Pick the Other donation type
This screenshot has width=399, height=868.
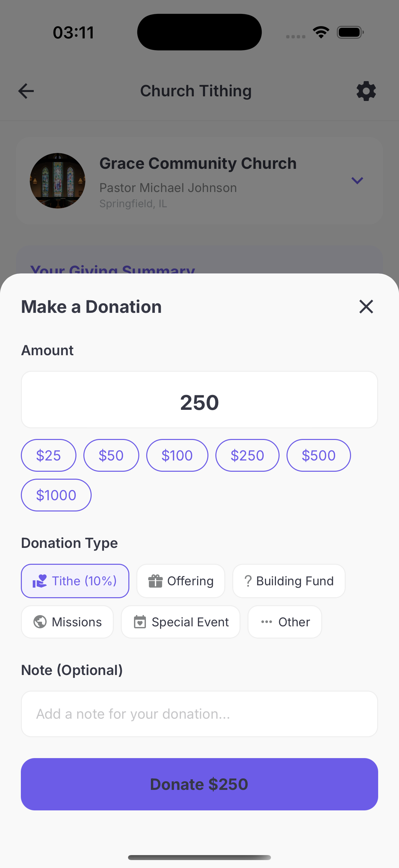(x=285, y=622)
